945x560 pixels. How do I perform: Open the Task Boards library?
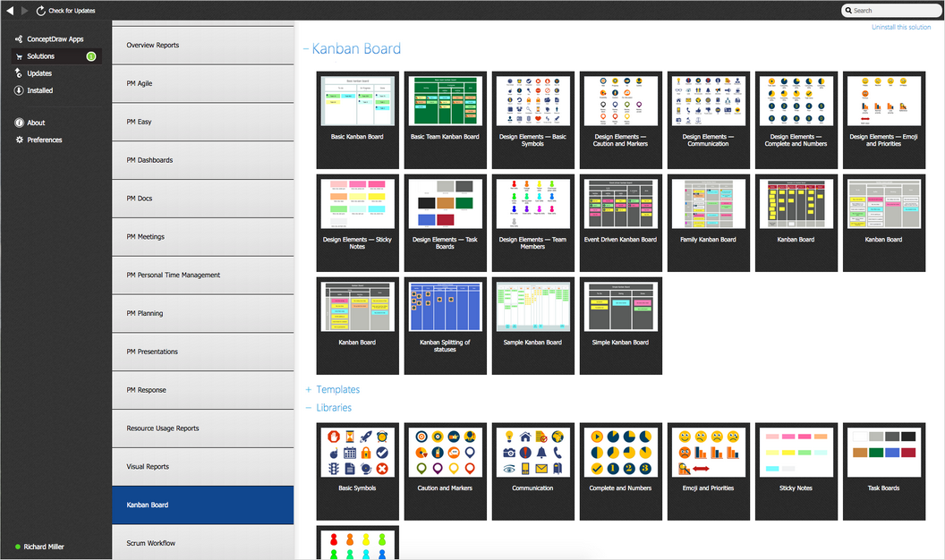[884, 471]
